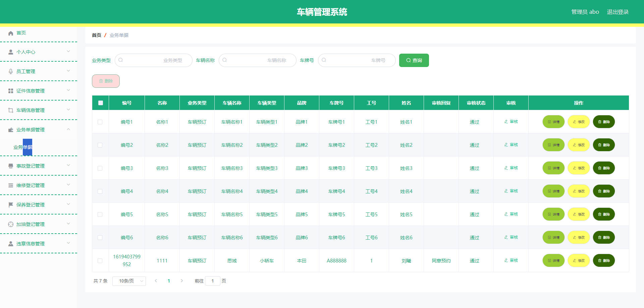This screenshot has width=644, height=308.
Task: Click the search icon in 车牌号 field
Action: tap(324, 60)
